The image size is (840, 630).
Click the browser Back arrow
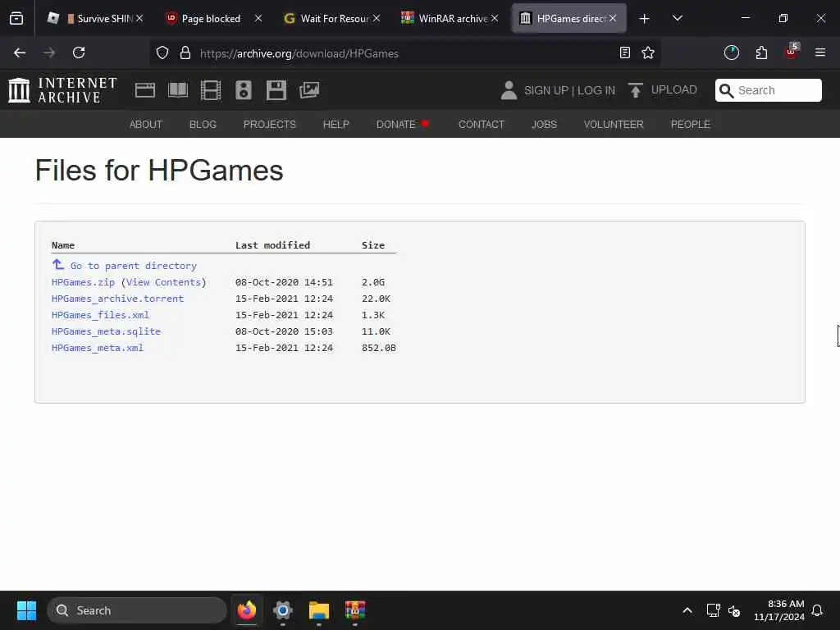pos(20,53)
